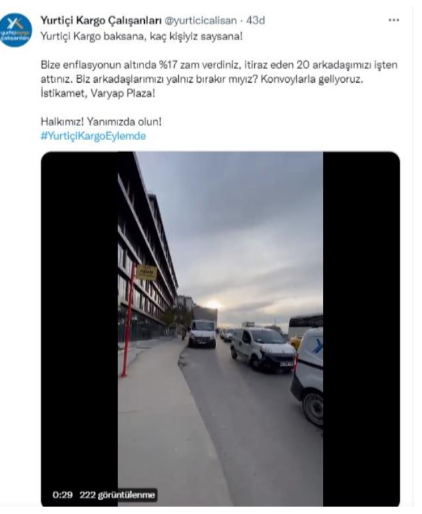The width and height of the screenshot is (422, 514).
Task: Play the embedded convoy video
Action: (x=220, y=329)
